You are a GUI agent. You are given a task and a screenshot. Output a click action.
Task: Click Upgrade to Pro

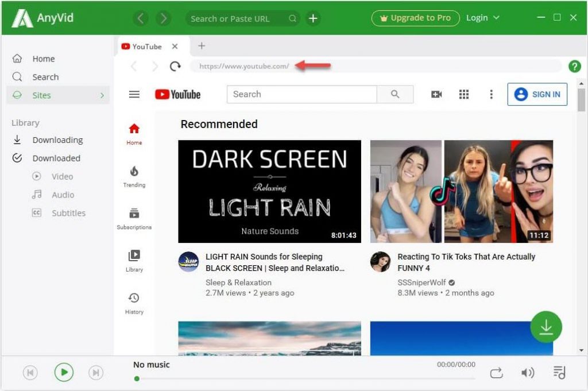point(416,18)
